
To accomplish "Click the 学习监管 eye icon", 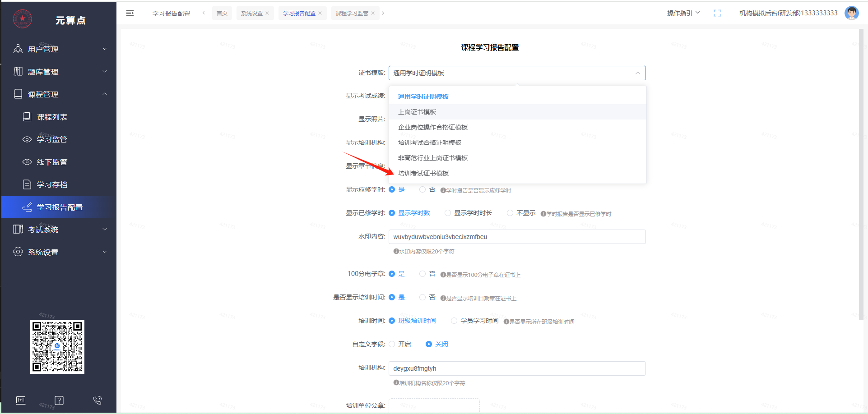I will point(27,139).
